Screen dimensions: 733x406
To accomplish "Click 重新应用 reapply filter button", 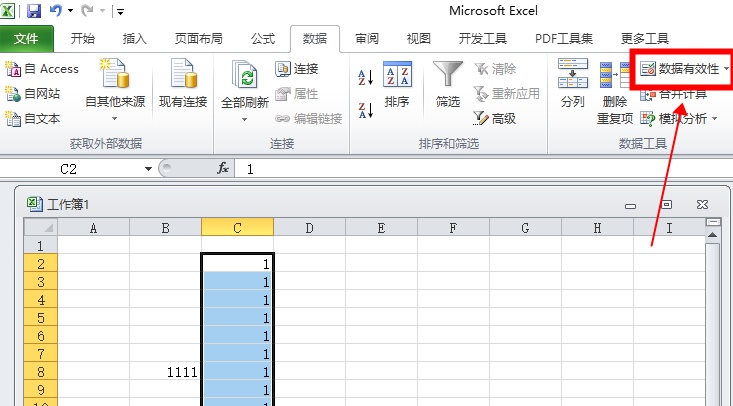I will point(507,94).
